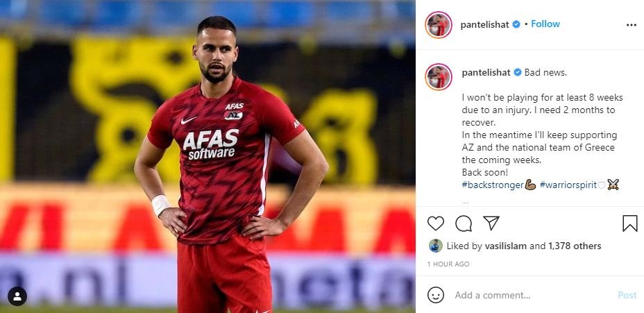Share post using paper plane icon

491,223
